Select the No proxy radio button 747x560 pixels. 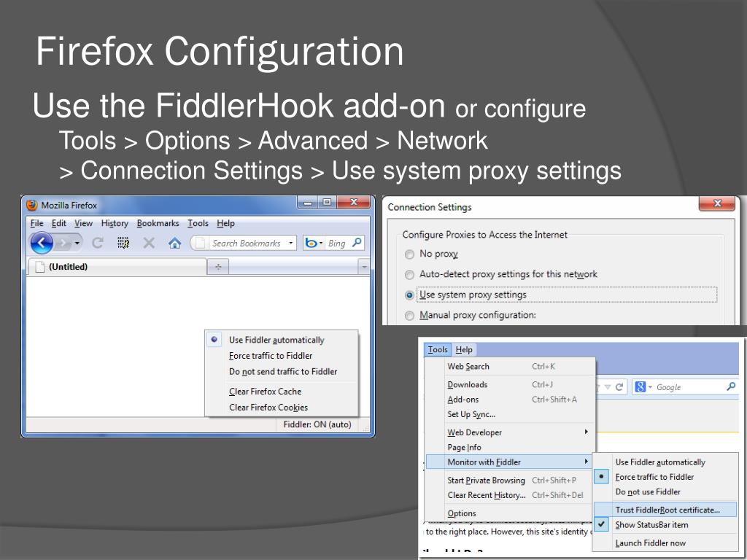pyautogui.click(x=409, y=254)
